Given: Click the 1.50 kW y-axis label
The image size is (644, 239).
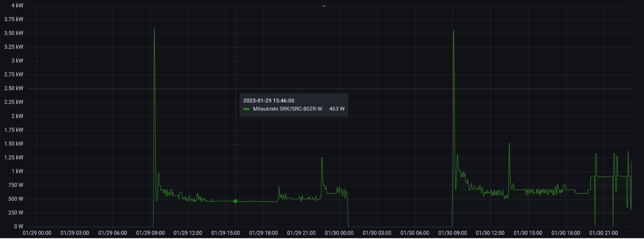Looking at the screenshot, I should click(13, 144).
